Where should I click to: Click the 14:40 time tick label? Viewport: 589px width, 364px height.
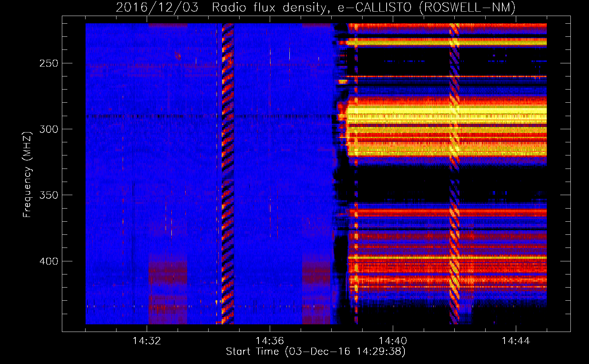(393, 341)
